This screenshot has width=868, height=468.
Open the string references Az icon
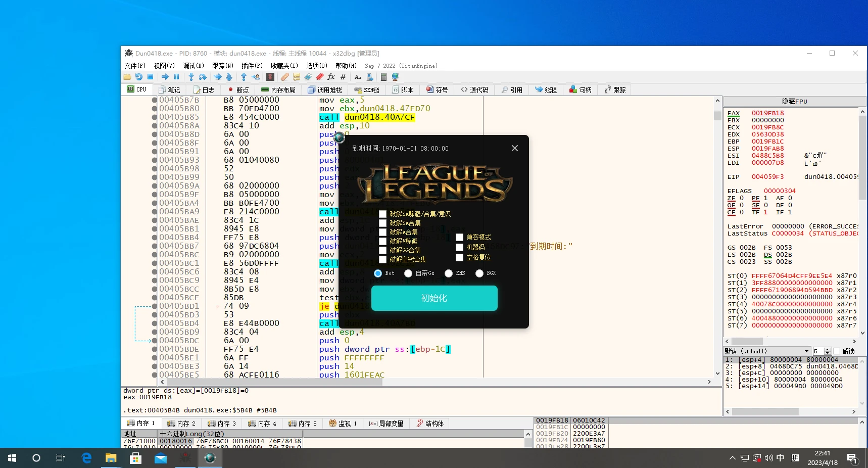[x=358, y=77]
